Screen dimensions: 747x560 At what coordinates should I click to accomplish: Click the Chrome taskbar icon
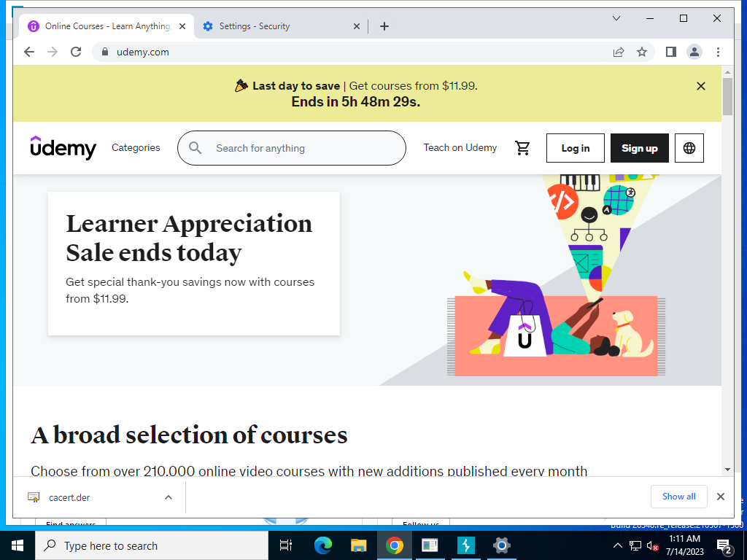395,545
